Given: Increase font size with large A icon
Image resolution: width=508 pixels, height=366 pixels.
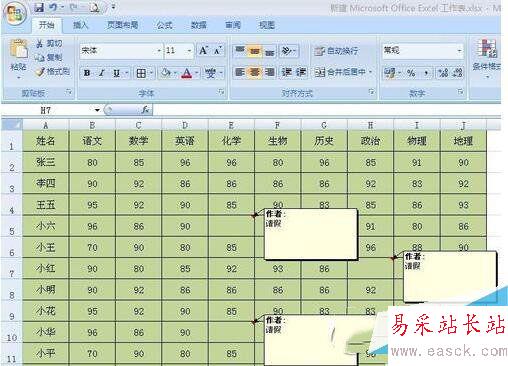Looking at the screenshot, I should 203,51.
